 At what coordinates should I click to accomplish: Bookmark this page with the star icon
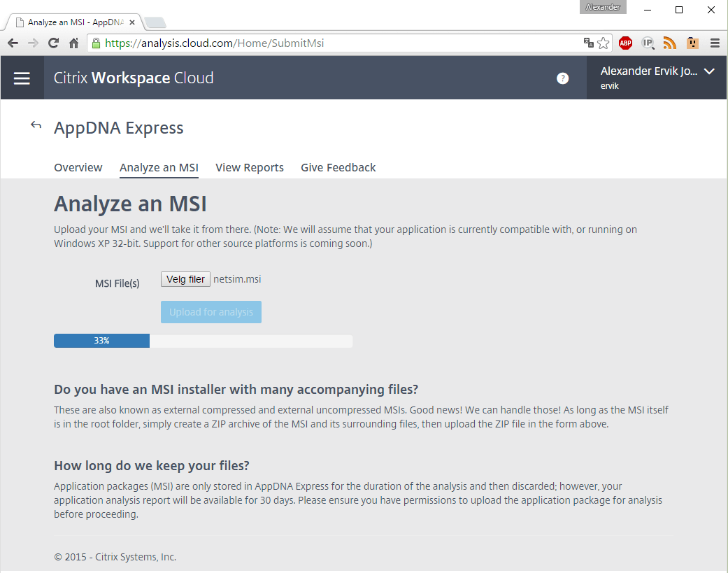point(603,43)
